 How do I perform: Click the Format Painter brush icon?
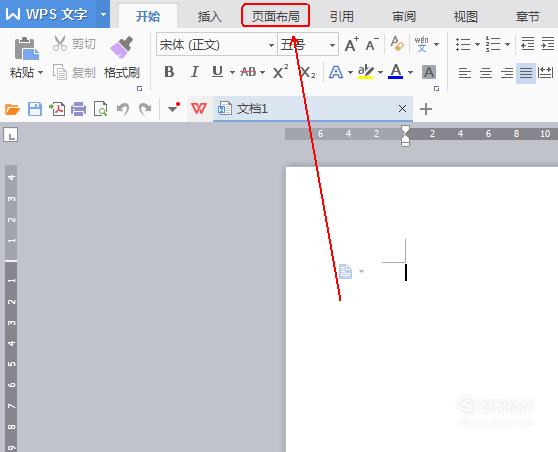[x=122, y=47]
